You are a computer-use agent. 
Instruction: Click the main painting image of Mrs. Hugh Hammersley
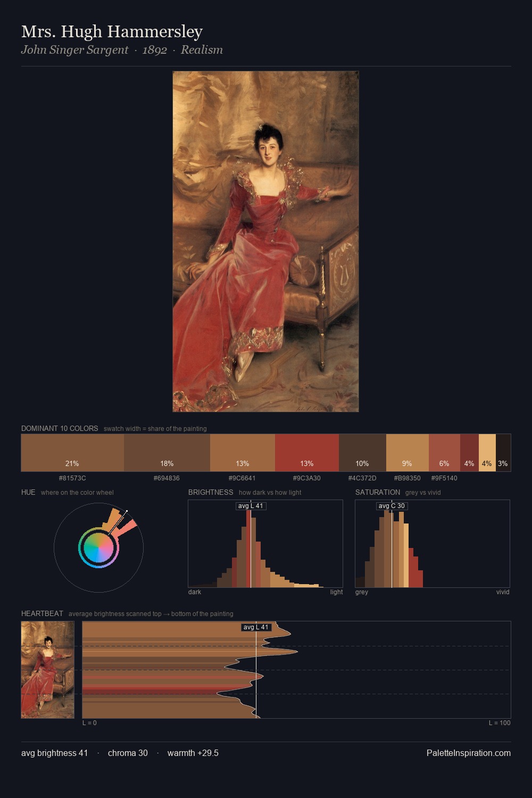coord(265,242)
